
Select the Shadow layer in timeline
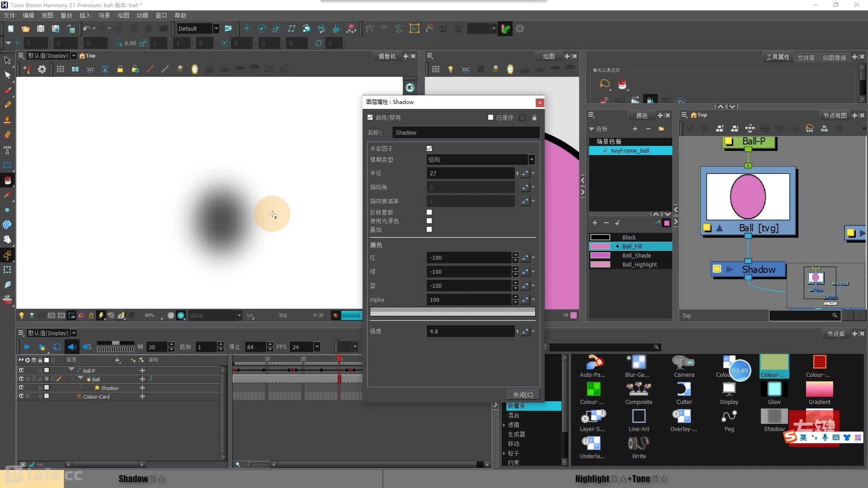[110, 388]
